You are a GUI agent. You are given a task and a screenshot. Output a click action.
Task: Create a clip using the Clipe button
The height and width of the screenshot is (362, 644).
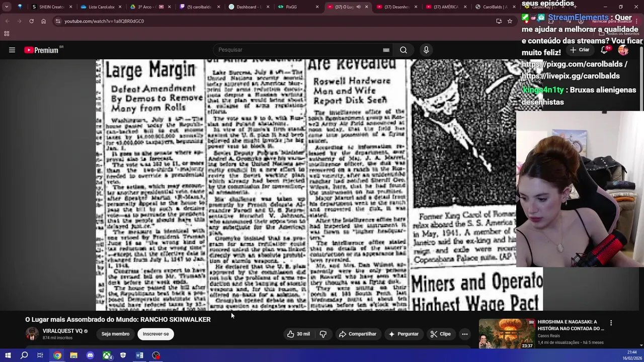(441, 334)
